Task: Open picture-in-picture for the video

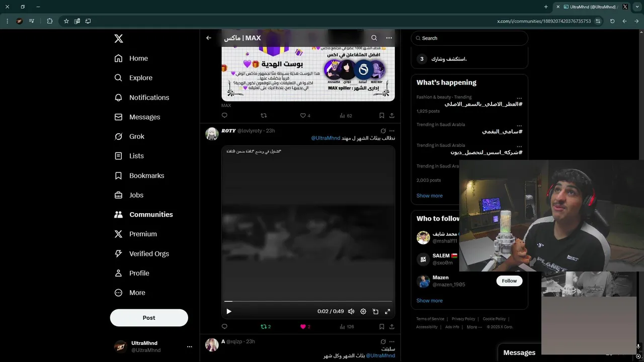Action: click(x=375, y=311)
